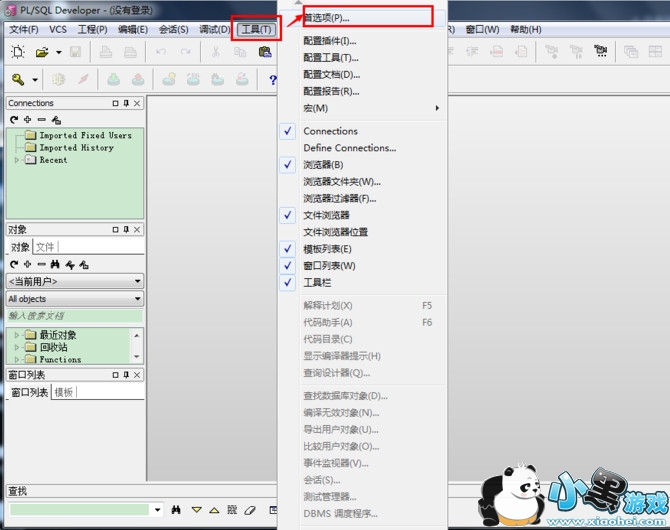Viewport: 670px width, 530px height.
Task: Click the object tree scrollbar down arrow
Action: click(x=137, y=356)
